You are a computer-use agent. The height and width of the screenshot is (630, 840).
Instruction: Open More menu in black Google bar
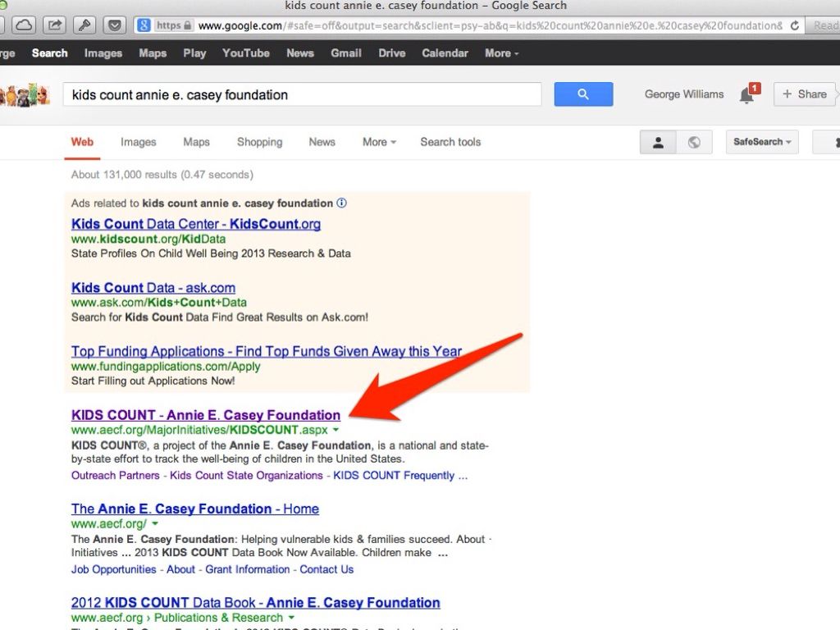tap(501, 52)
